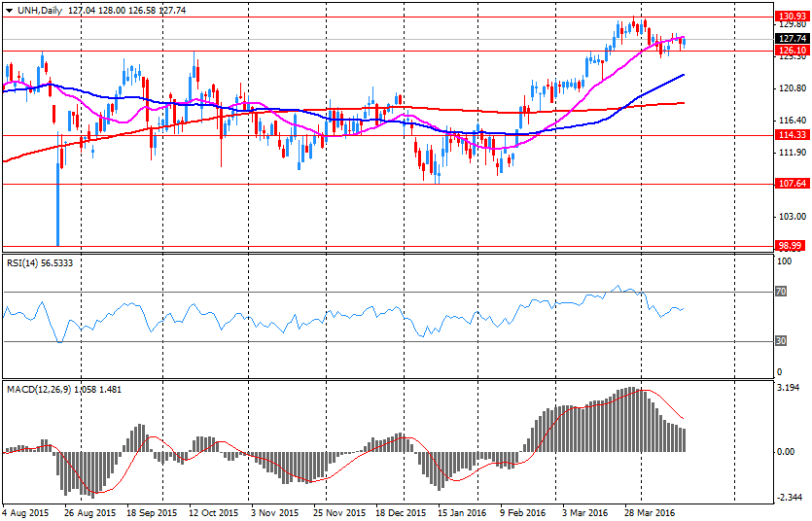Click the 116.40 price axis value
Image resolution: width=812 pixels, height=521 pixels.
[793, 120]
